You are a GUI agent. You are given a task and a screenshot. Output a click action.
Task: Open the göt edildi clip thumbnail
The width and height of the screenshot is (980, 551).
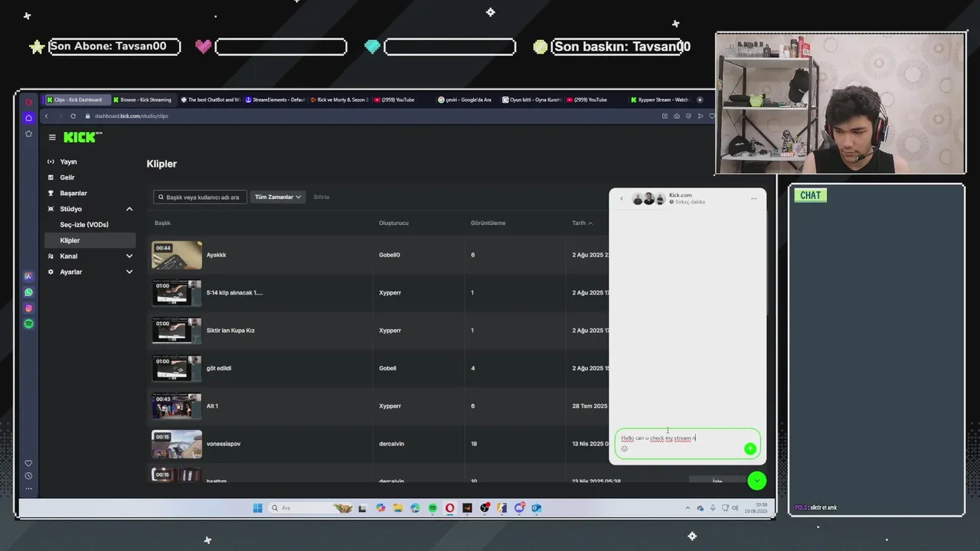pyautogui.click(x=177, y=368)
